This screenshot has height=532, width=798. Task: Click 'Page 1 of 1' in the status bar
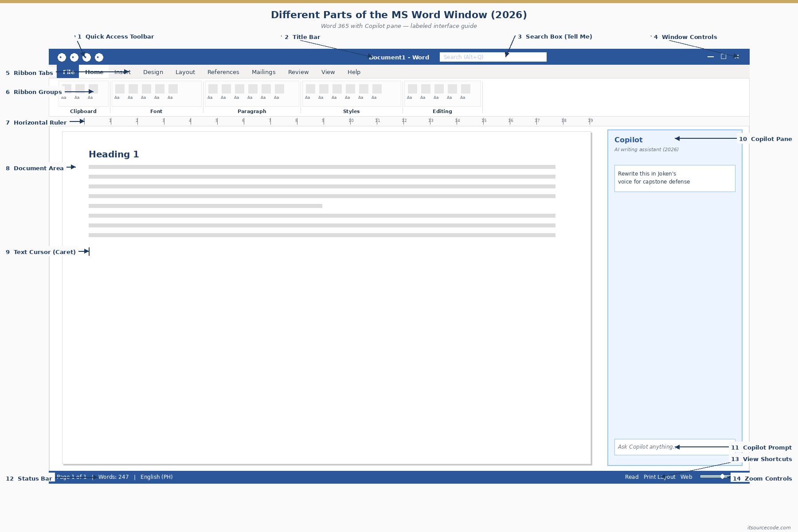click(x=71, y=477)
